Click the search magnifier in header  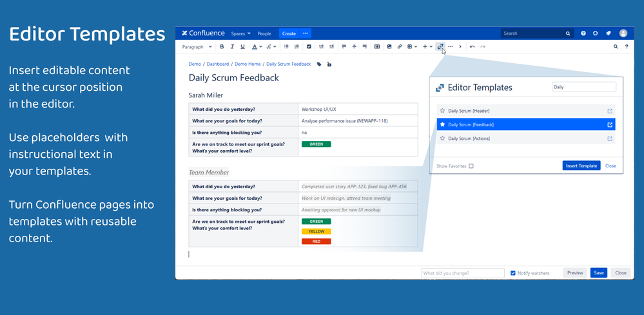point(568,33)
